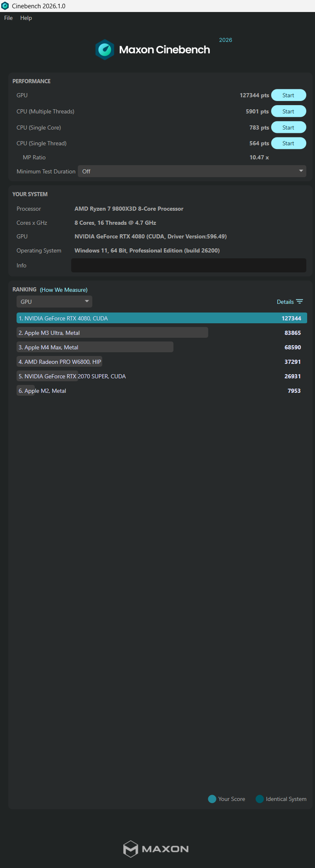Click the Maxon logo icon at bottom
315x868 pixels.
[x=130, y=849]
